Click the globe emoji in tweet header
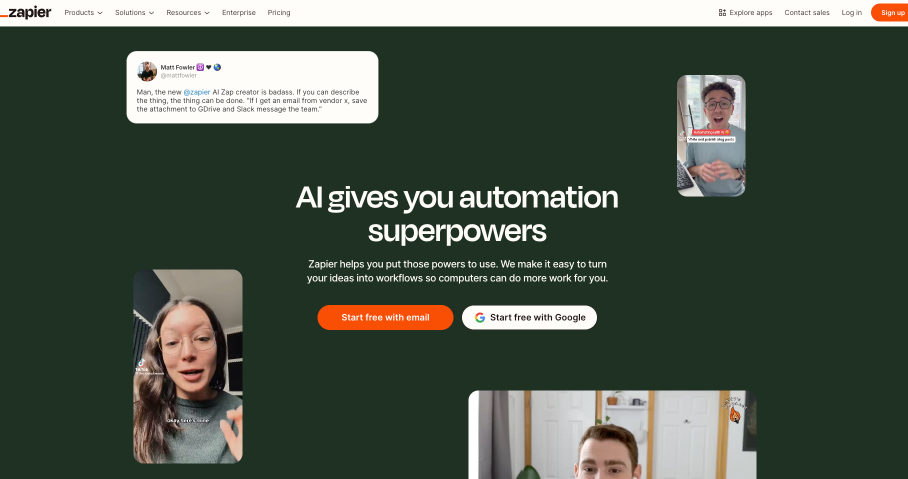 [x=217, y=67]
